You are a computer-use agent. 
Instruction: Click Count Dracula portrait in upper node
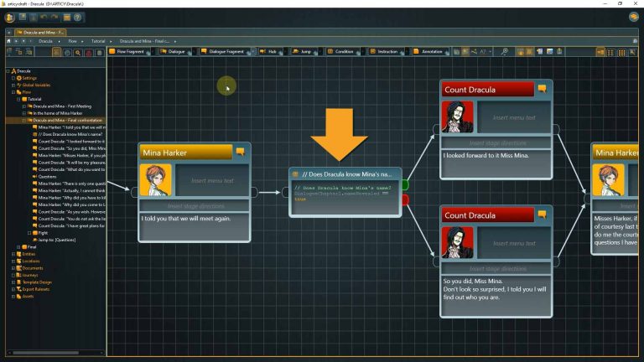coord(458,117)
